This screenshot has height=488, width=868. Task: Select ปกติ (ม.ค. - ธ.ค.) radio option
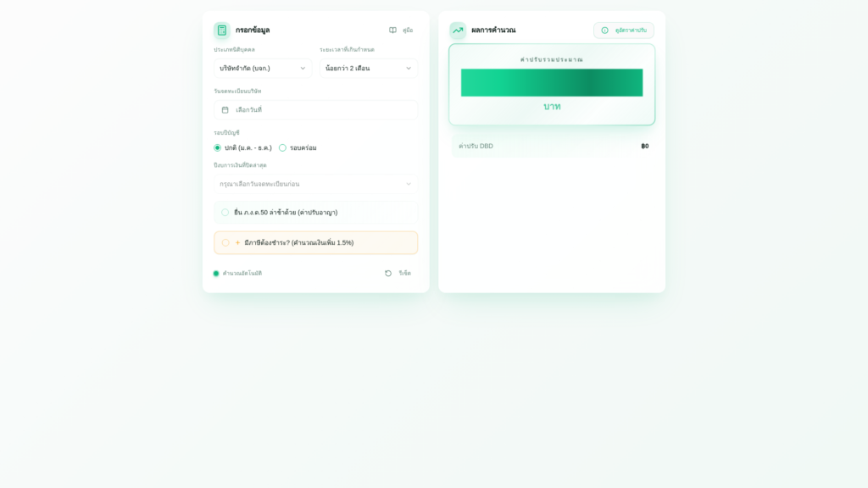click(x=217, y=147)
